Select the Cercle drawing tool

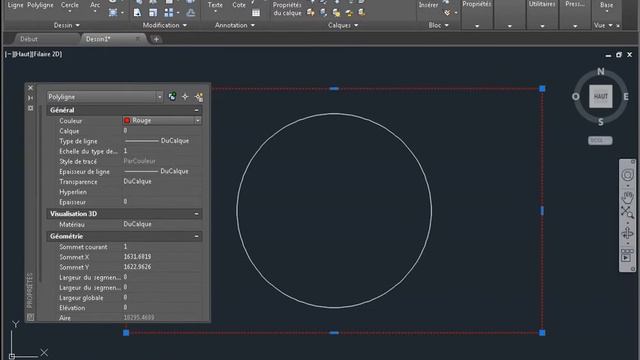click(69, 5)
